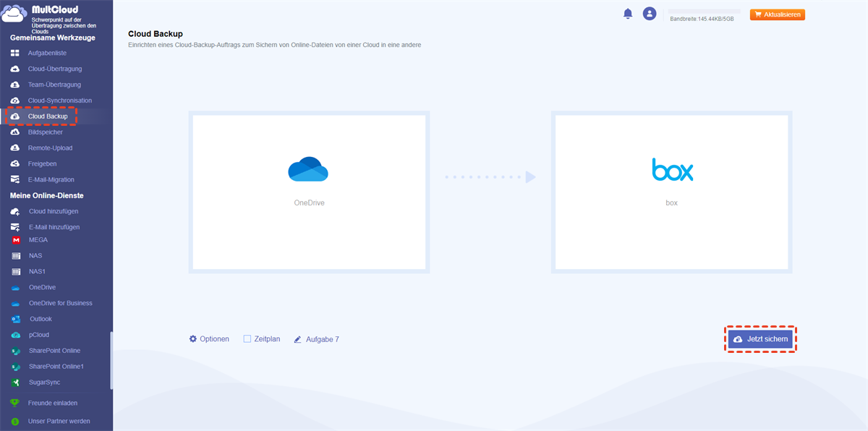The height and width of the screenshot is (431, 868).
Task: Click the bandwidth usage progress bar
Action: click(704, 12)
